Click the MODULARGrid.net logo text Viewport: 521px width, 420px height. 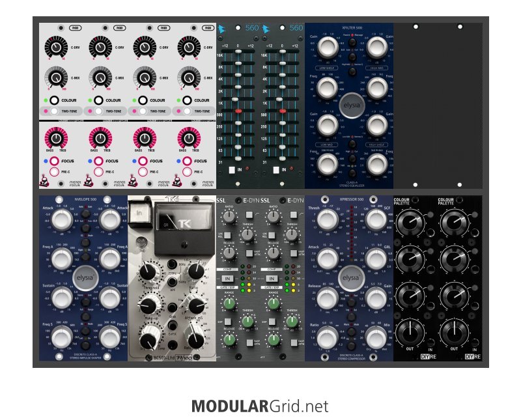pos(260,406)
